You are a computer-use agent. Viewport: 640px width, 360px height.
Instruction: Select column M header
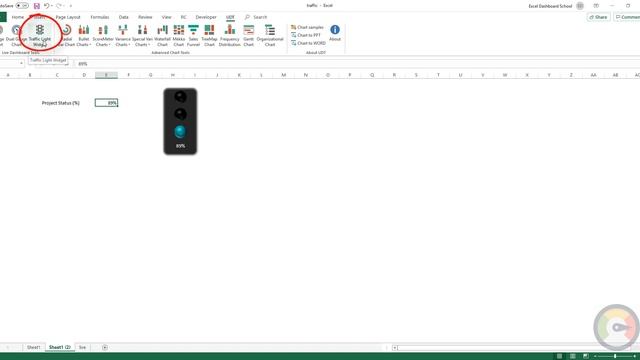pos(283,75)
